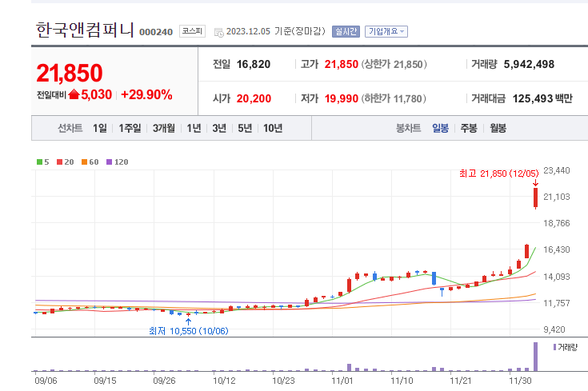Image resolution: width=588 pixels, height=391 pixels.
Task: Show the 1년 line chart
Action: [194, 128]
